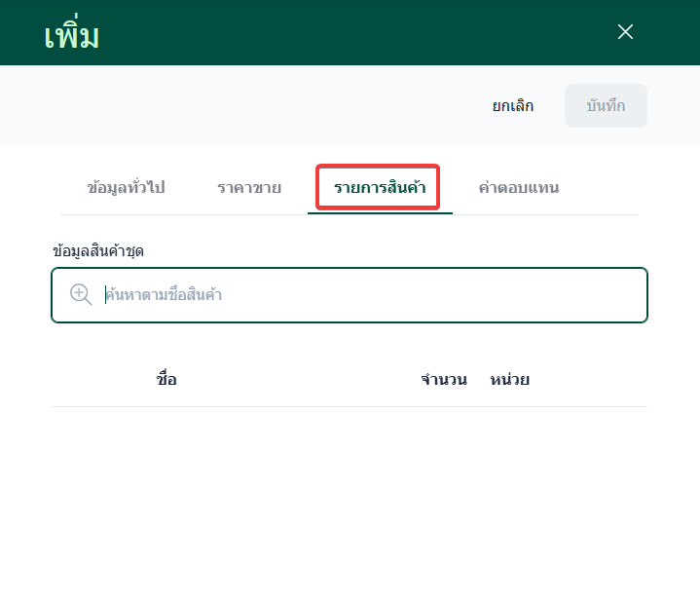Focus the ค้นหาตามชื่อสินค้า search field
Screen dimensions: 700x603
(x=370, y=294)
